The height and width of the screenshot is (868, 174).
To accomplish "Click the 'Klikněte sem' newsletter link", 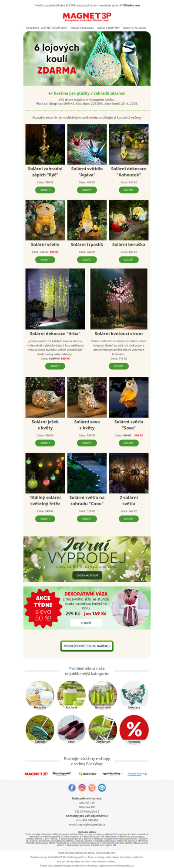I will tap(131, 5).
